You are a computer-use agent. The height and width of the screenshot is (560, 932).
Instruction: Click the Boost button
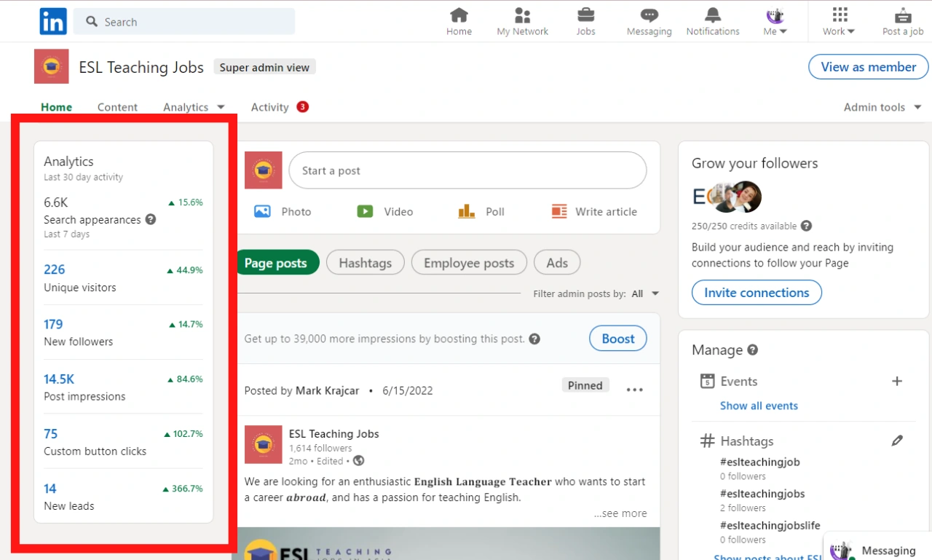(618, 339)
